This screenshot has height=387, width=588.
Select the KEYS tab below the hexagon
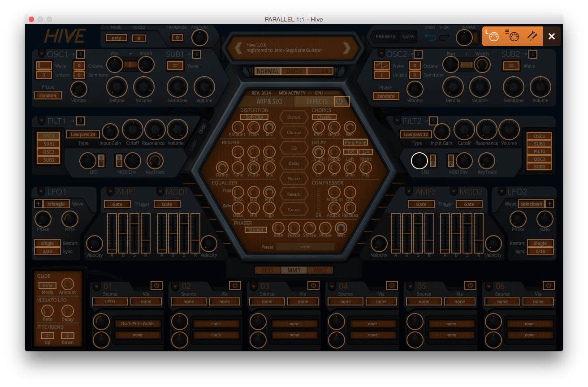tap(268, 270)
